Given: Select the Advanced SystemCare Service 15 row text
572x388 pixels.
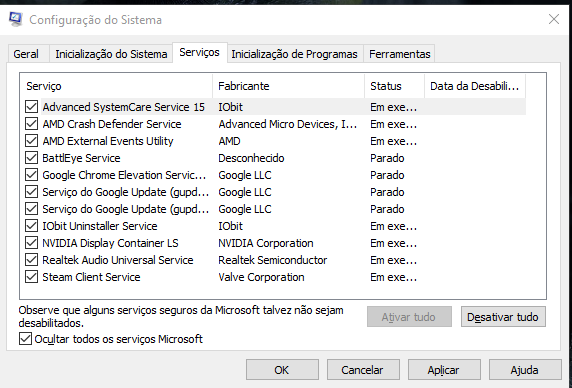Looking at the screenshot, I should point(124,107).
